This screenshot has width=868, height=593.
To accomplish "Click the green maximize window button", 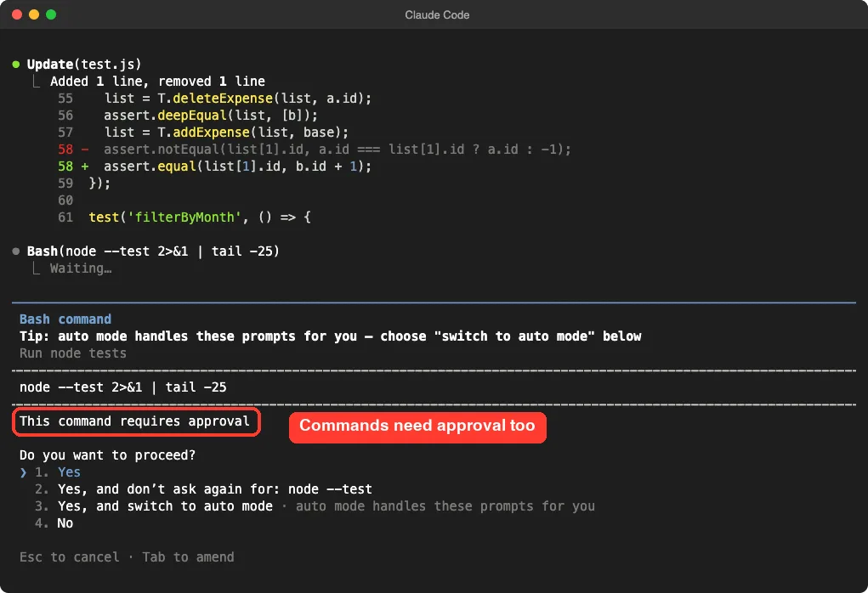I will (51, 14).
